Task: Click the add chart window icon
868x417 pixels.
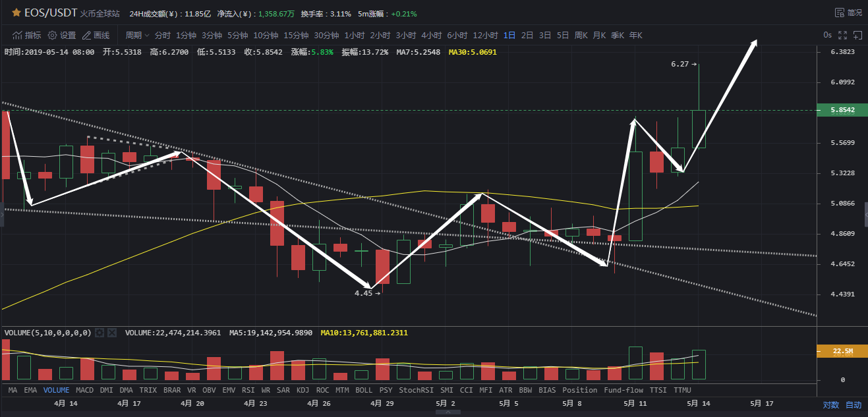Action: click(857, 35)
